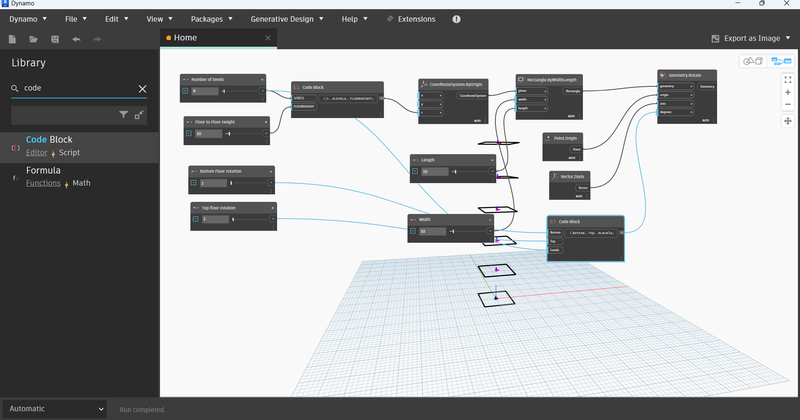Open the Automatic run type dropdown
This screenshot has width=800, height=420.
click(x=55, y=409)
